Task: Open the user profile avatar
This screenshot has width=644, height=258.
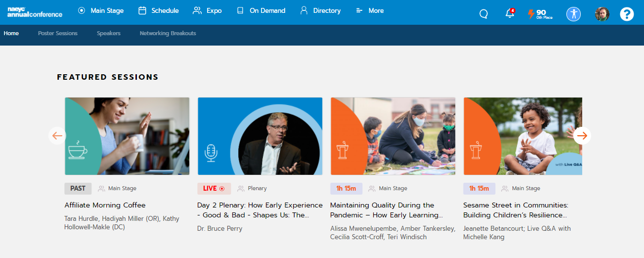Action: (x=602, y=14)
